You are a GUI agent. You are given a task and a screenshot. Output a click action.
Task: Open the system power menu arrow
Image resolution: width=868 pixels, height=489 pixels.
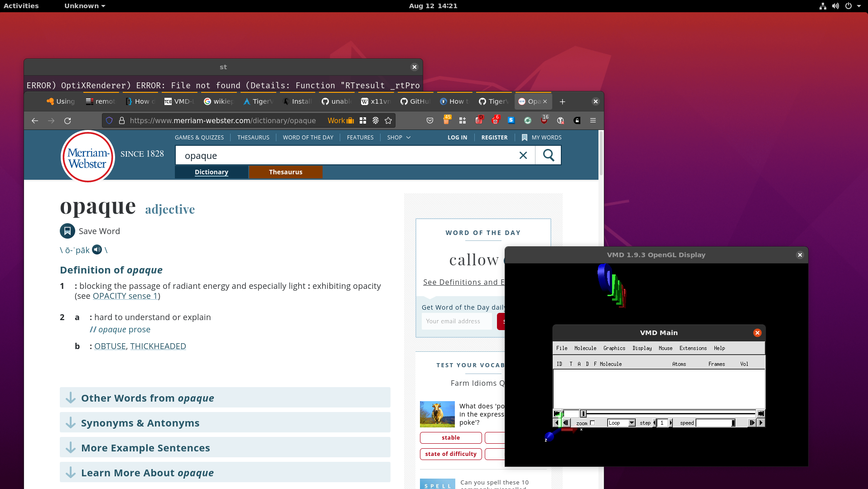click(x=859, y=6)
